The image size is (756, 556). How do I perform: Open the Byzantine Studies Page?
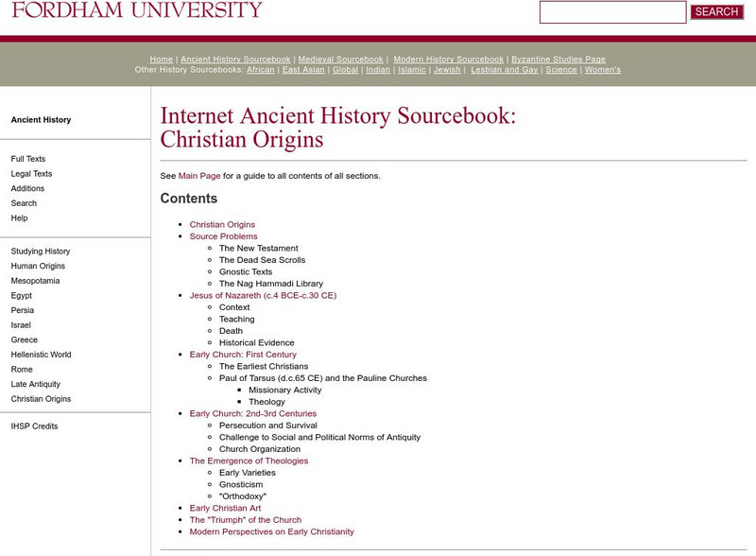(x=558, y=58)
